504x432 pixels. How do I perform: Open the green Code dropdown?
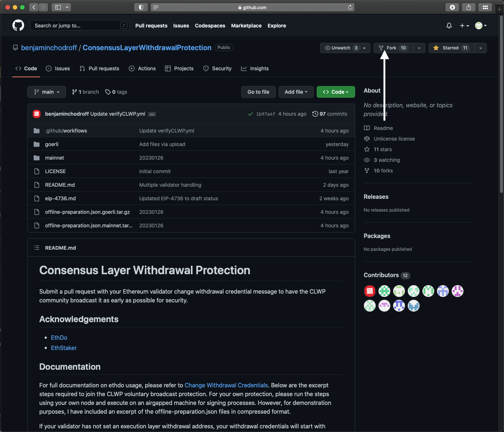click(x=336, y=92)
